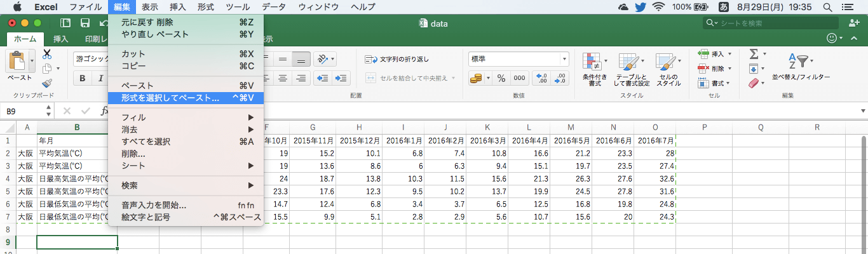Viewport: 868px width, 254px height.
Task: Open Sort and Filter
Action: (801, 66)
